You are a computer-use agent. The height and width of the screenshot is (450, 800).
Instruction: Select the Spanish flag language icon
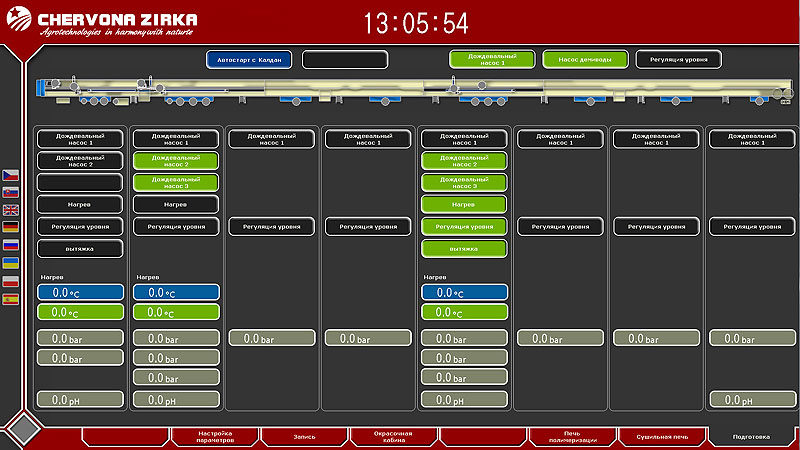[11, 299]
